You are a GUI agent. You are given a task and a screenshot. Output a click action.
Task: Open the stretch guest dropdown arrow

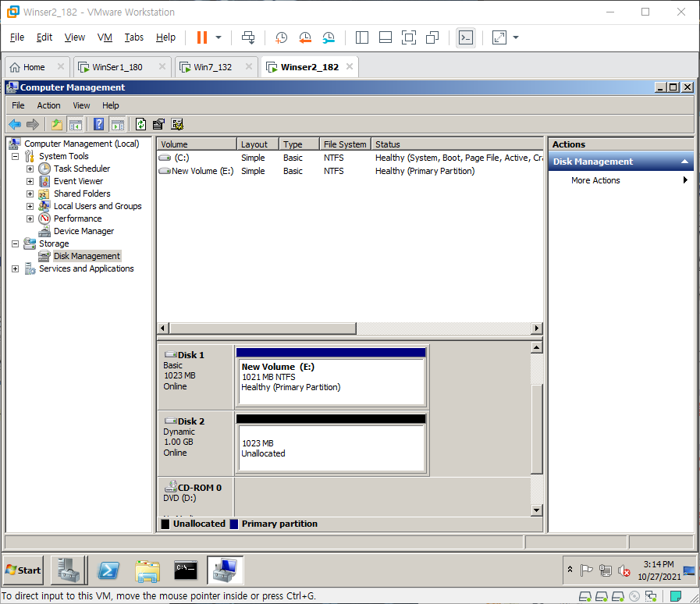516,37
